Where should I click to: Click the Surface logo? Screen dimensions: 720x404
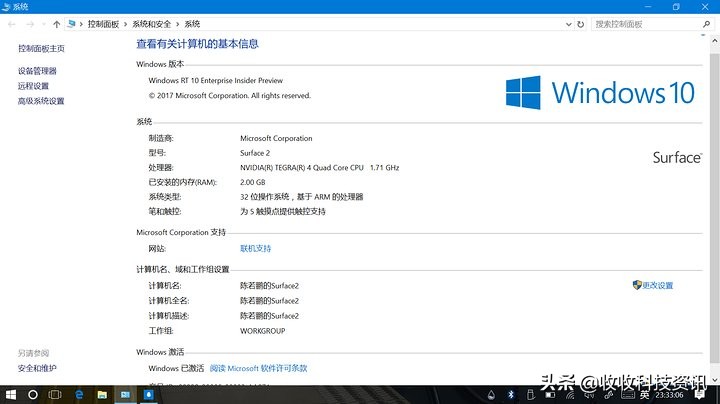coord(678,158)
